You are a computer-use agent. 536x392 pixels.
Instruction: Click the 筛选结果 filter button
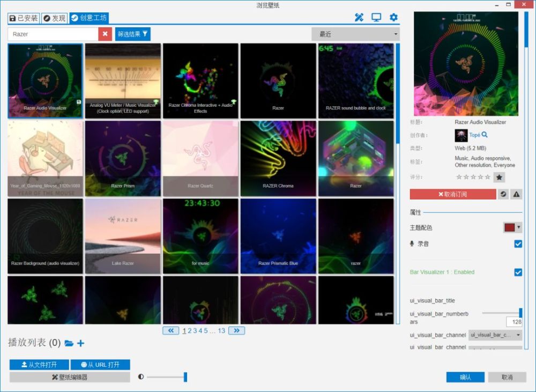132,34
